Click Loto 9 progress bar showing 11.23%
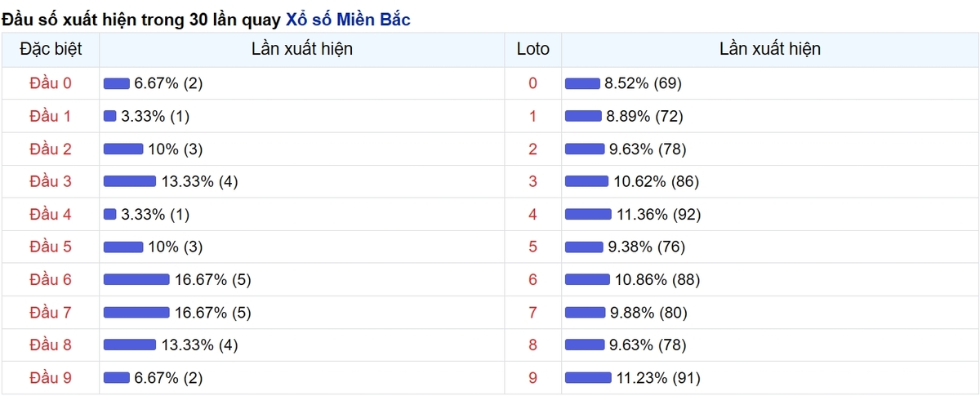 pyautogui.click(x=588, y=377)
